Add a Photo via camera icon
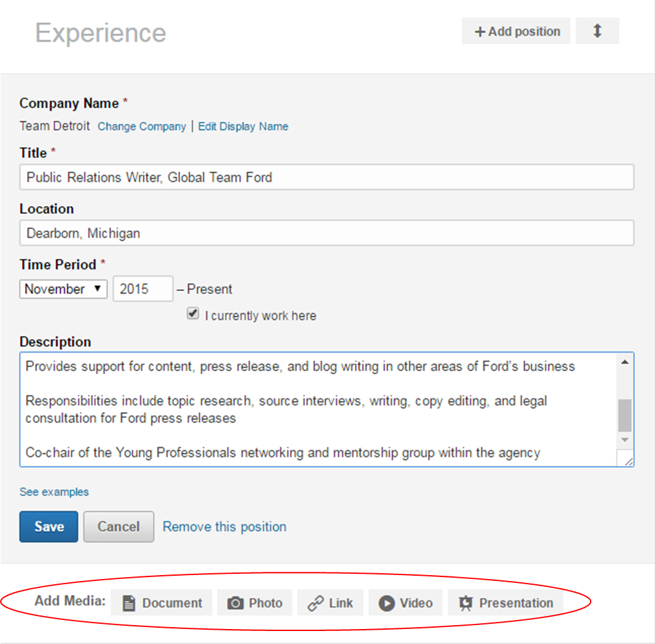Viewport: 655px width, 644px height. point(255,602)
